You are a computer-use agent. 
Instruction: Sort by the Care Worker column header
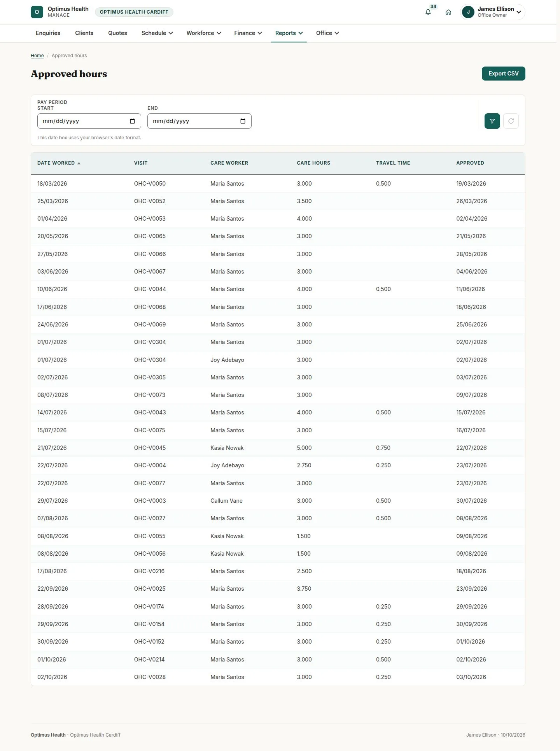[229, 163]
